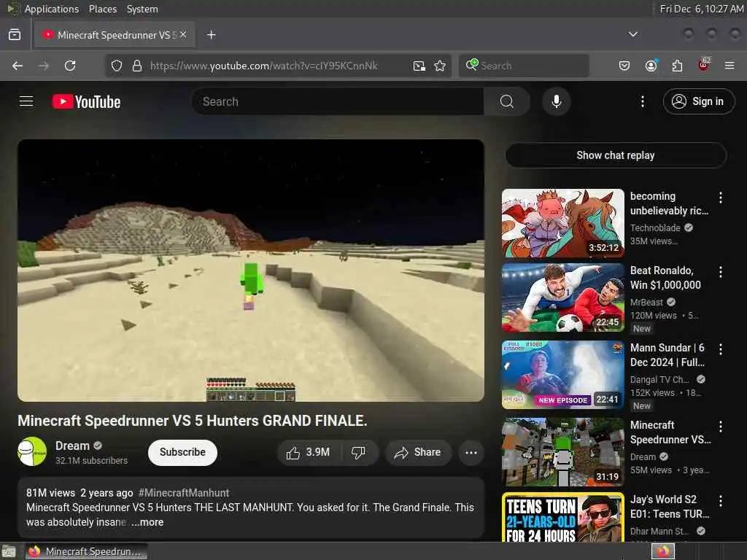Click the clock Fri Dec 6, 10:27 AM
Viewport: 747px width, 560px height.
point(701,9)
